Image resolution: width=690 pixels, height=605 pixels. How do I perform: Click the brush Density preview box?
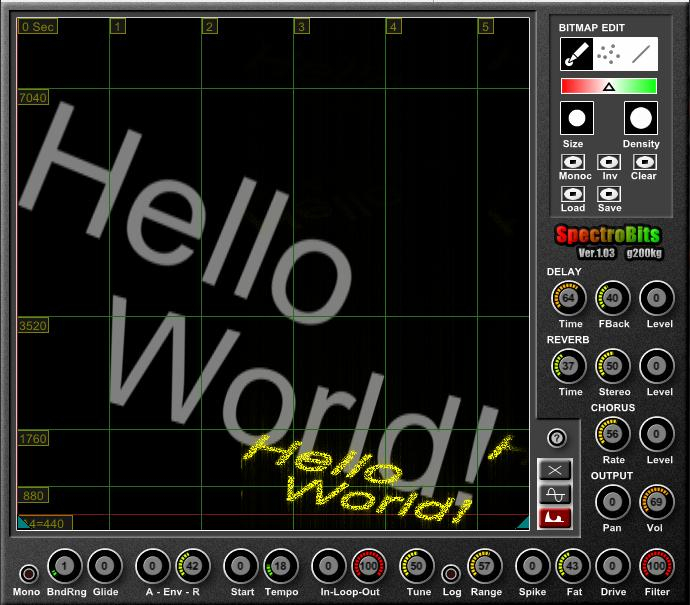tap(641, 119)
